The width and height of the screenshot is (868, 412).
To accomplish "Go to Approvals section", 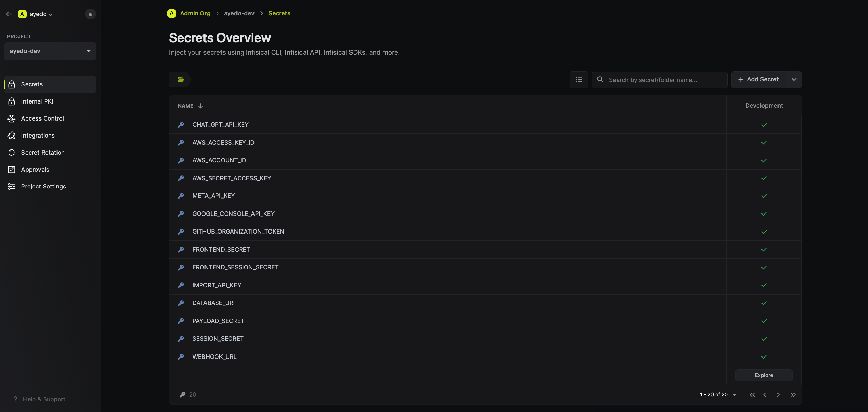I will pyautogui.click(x=50, y=170).
